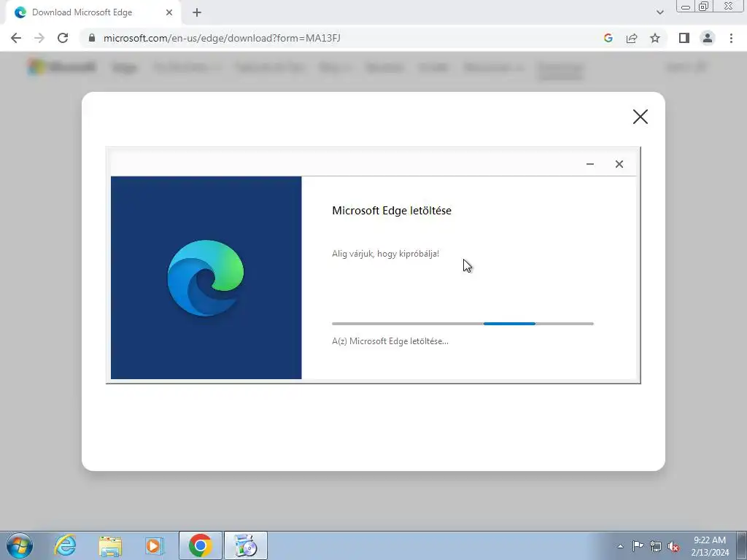Click the Microsoft Edge logo image
The height and width of the screenshot is (560, 747).
click(205, 278)
